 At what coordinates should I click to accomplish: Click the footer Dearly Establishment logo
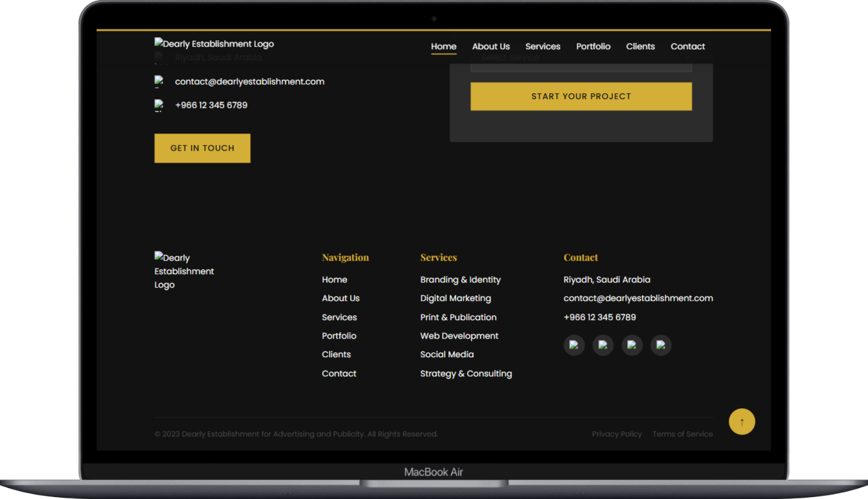(185, 271)
